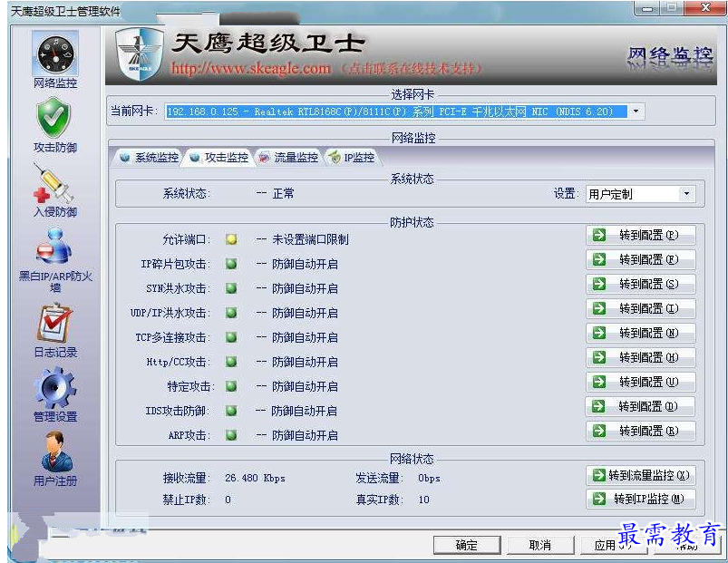This screenshot has width=728, height=563.
Task: Expand the 设置 用户定制 dropdown
Action: (x=686, y=193)
